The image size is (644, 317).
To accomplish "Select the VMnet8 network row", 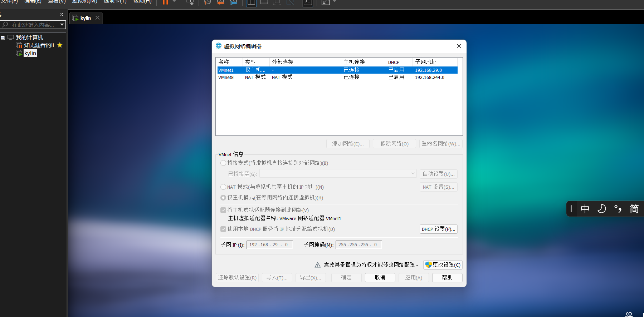I will 337,77.
